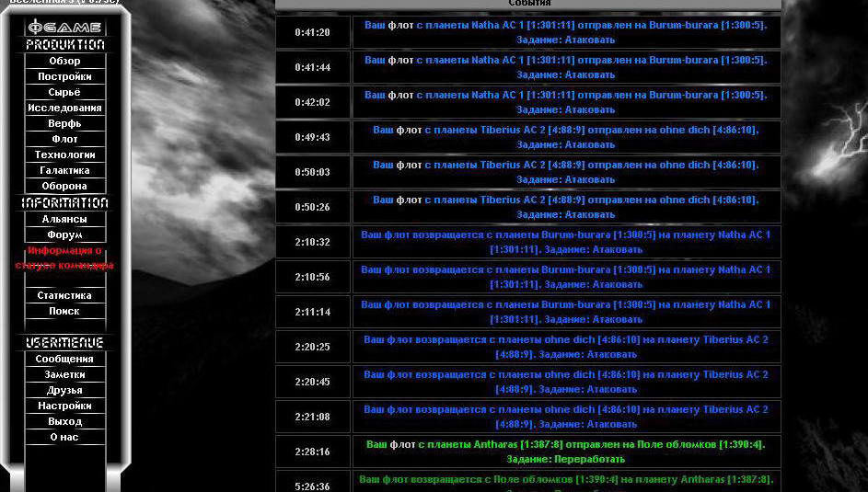Open Статистика statistics page
Image resolution: width=868 pixels, height=492 pixels.
(64, 295)
